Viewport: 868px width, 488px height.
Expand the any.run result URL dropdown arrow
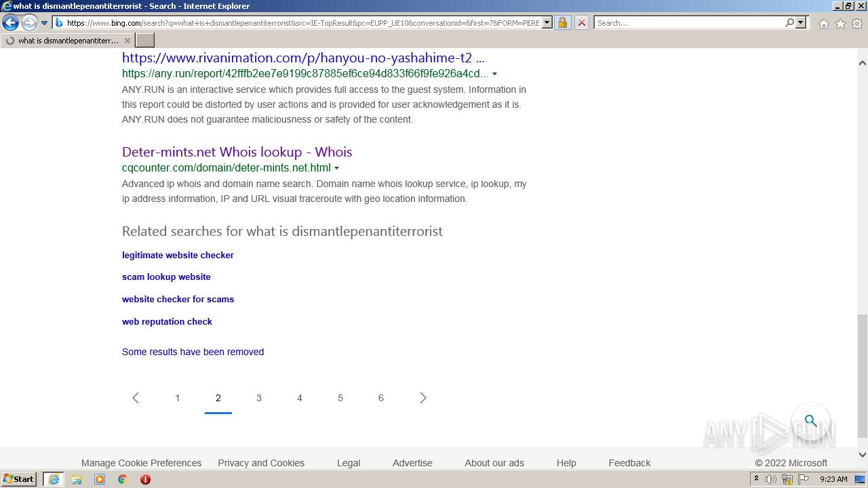click(494, 74)
